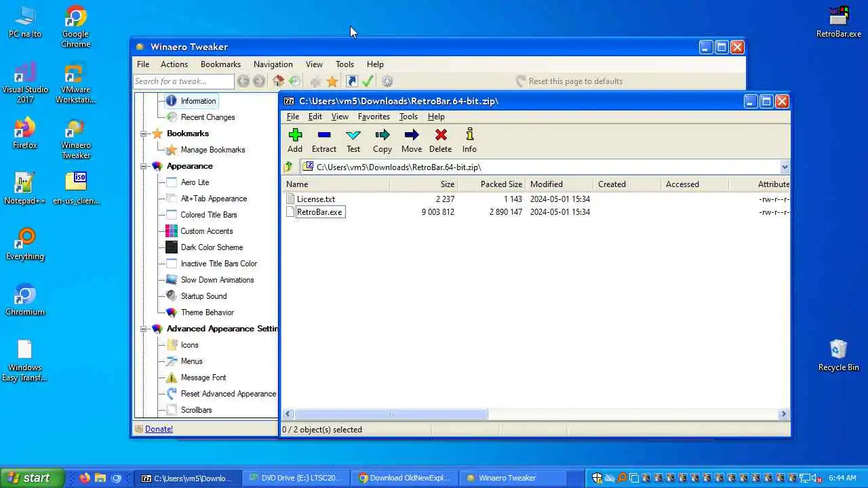Click the security shield tray icon
Viewport: 868px width, 488px height.
click(x=597, y=478)
